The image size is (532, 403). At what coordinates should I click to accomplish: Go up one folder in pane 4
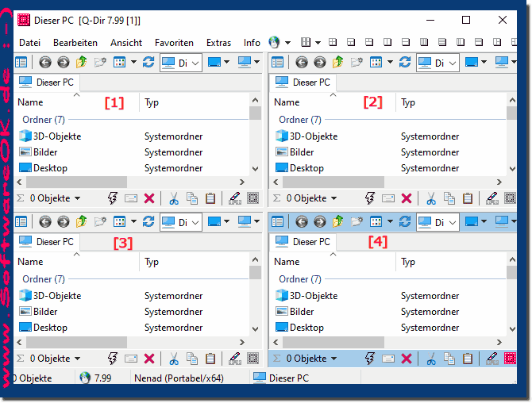[338, 222]
